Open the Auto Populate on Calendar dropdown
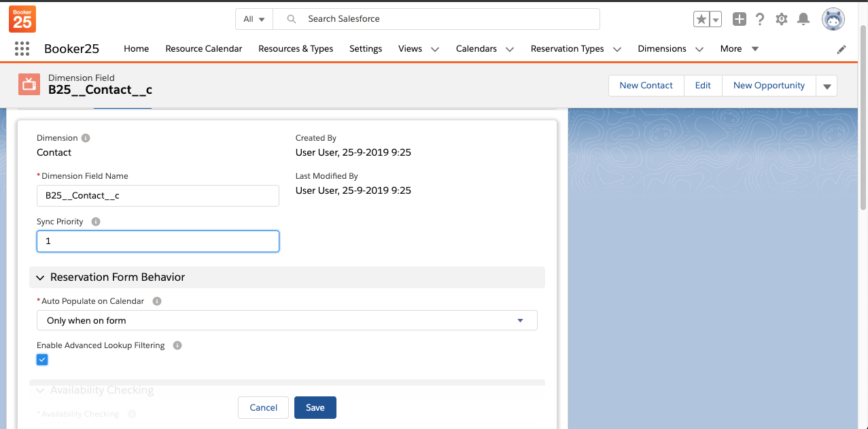This screenshot has width=868, height=429. (x=286, y=320)
